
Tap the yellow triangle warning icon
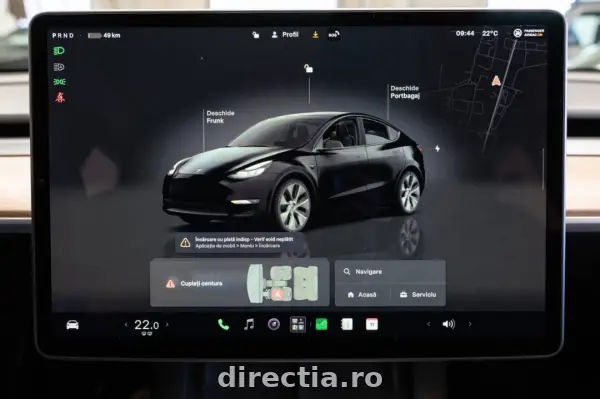[185, 243]
